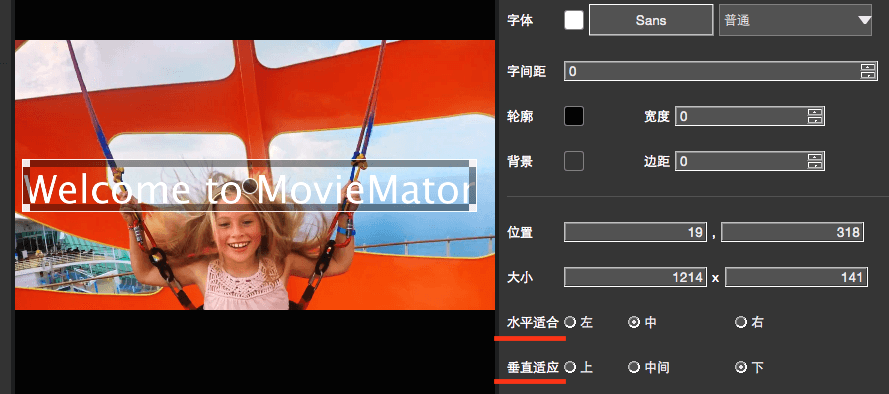Increase 字间距 with the up stepper

868,67
